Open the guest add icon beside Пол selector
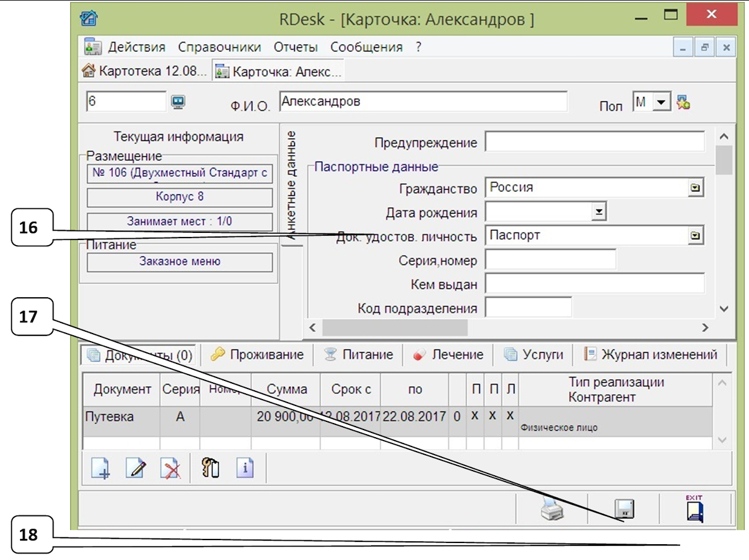The width and height of the screenshot is (749, 560). pyautogui.click(x=682, y=102)
